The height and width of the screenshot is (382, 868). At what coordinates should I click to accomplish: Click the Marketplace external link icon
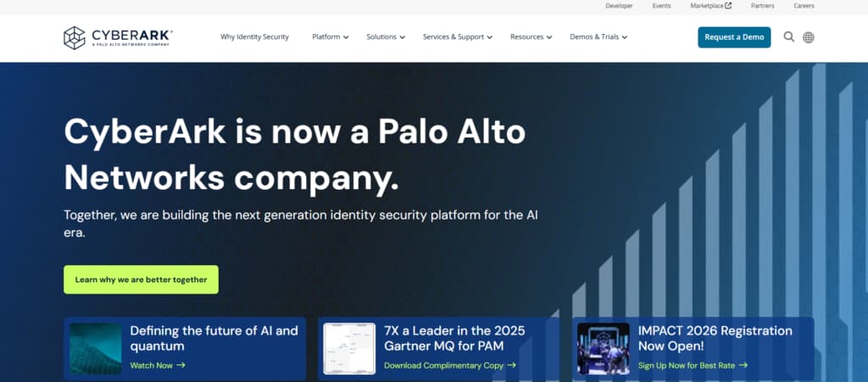pyautogui.click(x=728, y=6)
